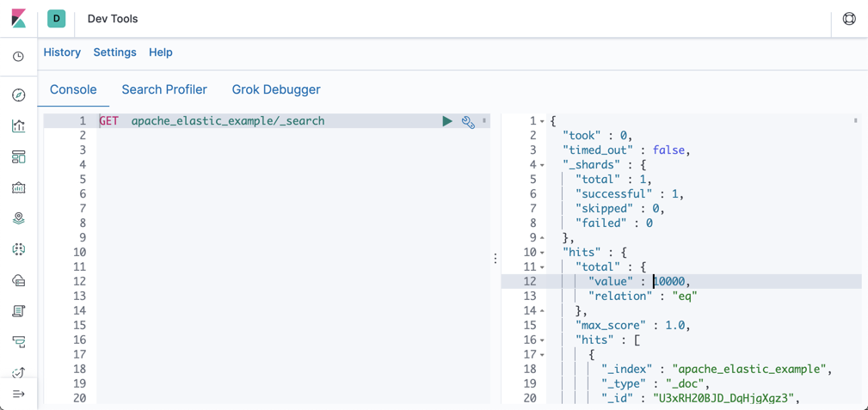Click the "_id" value on line 20
The image size is (868, 410).
(x=725, y=398)
